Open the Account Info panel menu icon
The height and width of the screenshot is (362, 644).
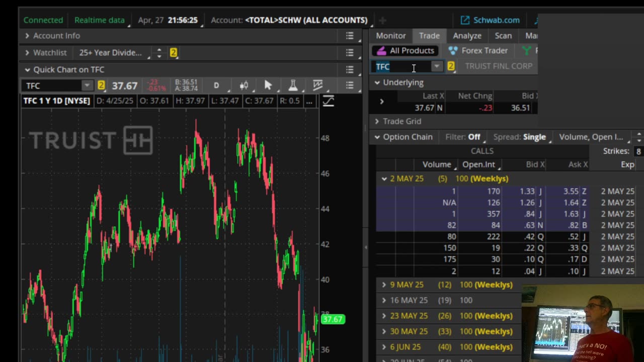pyautogui.click(x=350, y=36)
